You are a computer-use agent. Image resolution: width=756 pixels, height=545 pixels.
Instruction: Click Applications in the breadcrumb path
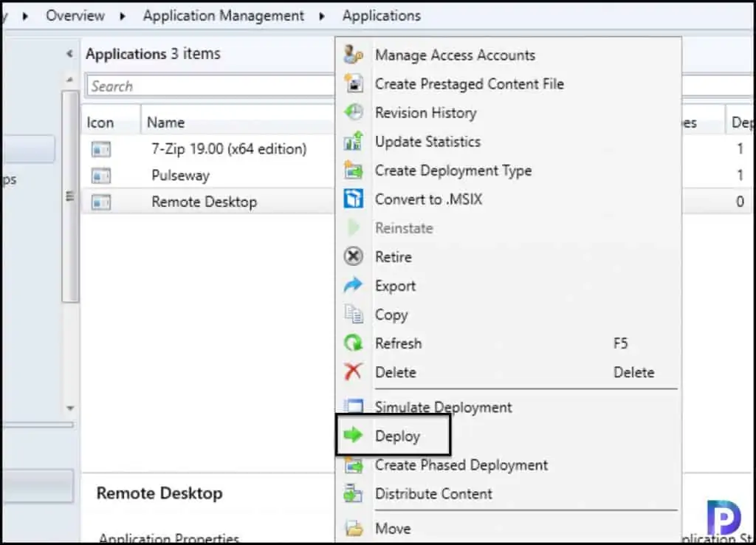coord(382,16)
